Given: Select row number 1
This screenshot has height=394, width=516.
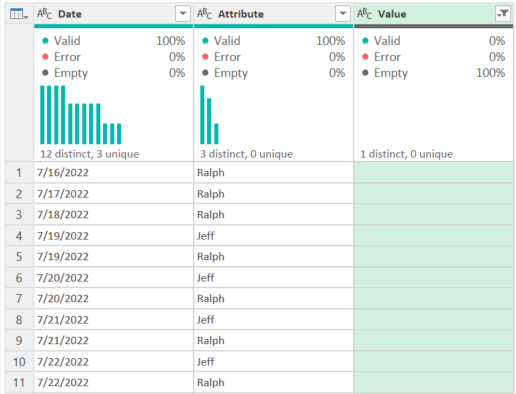Looking at the screenshot, I should click(x=19, y=173).
